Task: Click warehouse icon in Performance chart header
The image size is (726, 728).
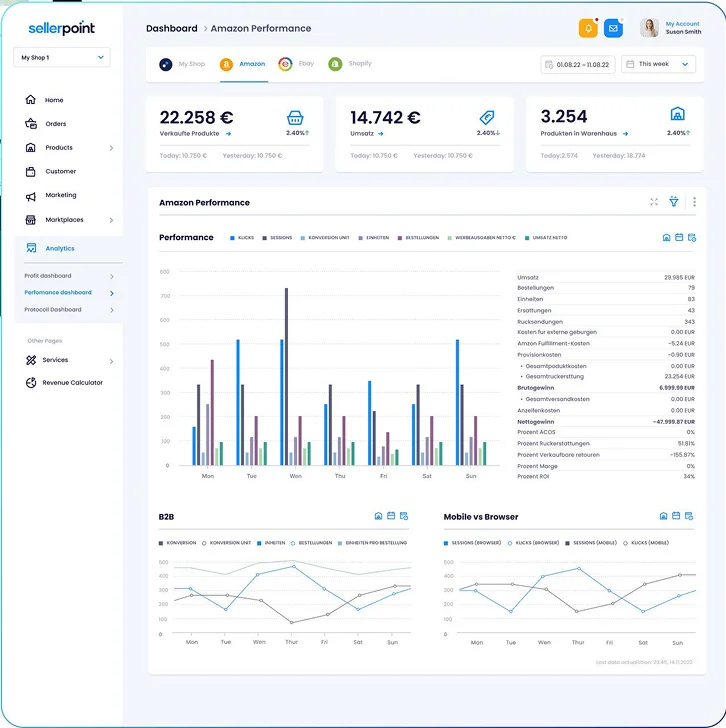Action: pos(666,237)
